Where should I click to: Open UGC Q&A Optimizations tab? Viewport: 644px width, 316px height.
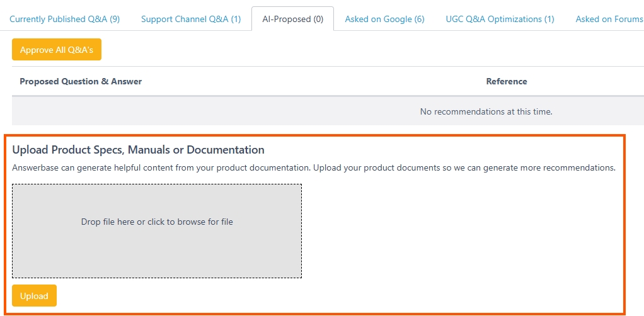[500, 19]
